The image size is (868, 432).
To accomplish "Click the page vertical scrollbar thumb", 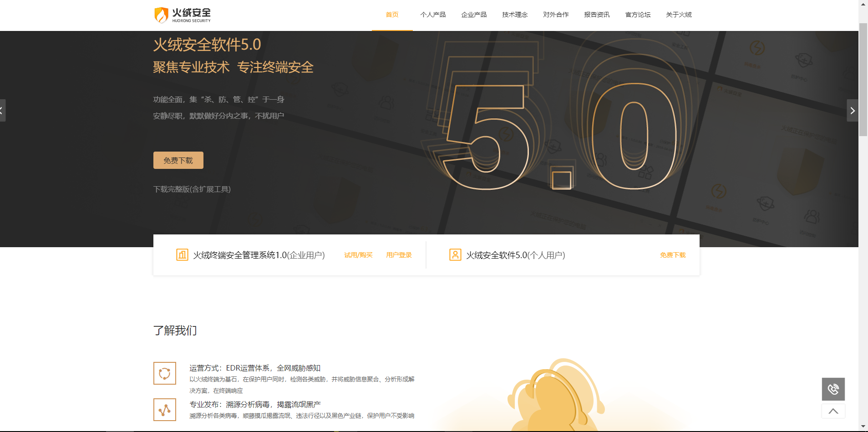I will (863, 80).
